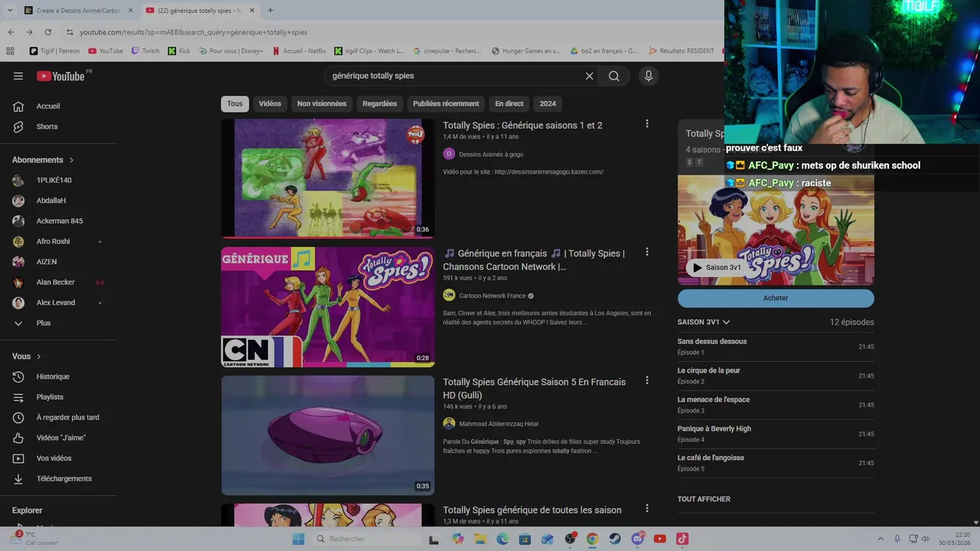Open the Chrome tab search dropdown
Screen dimensions: 980x551
point(9,10)
